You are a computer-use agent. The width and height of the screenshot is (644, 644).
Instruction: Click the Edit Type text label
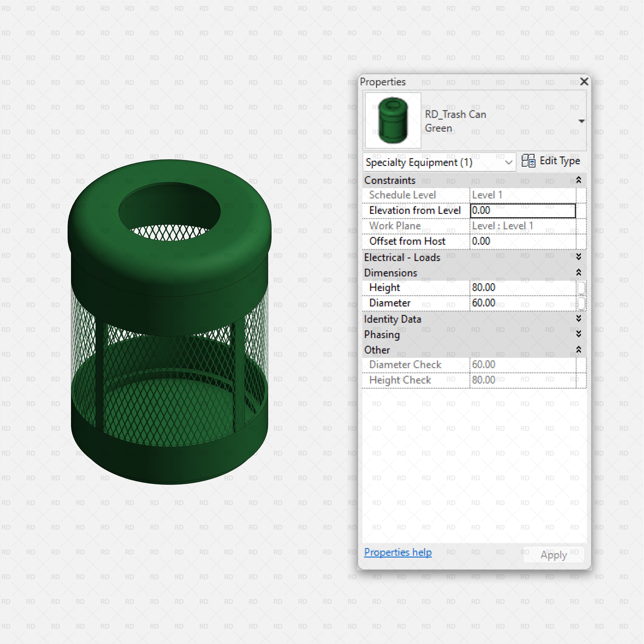pyautogui.click(x=560, y=161)
